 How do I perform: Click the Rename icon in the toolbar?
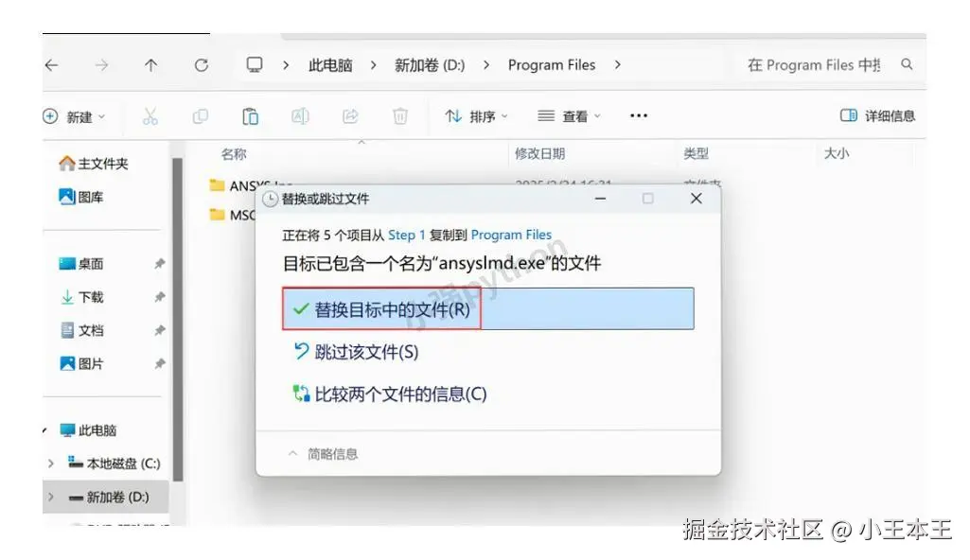301,115
